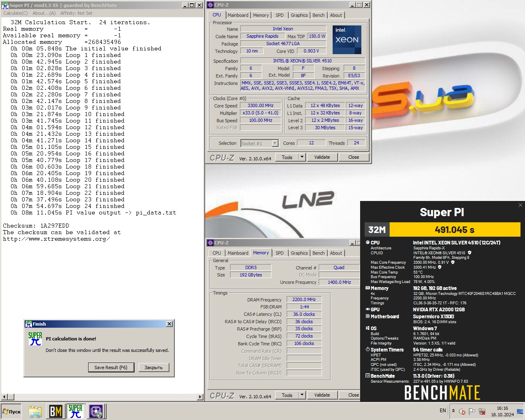The image size is (525, 420).
Task: Open the muted volume tray icon
Action: [x=462, y=411]
